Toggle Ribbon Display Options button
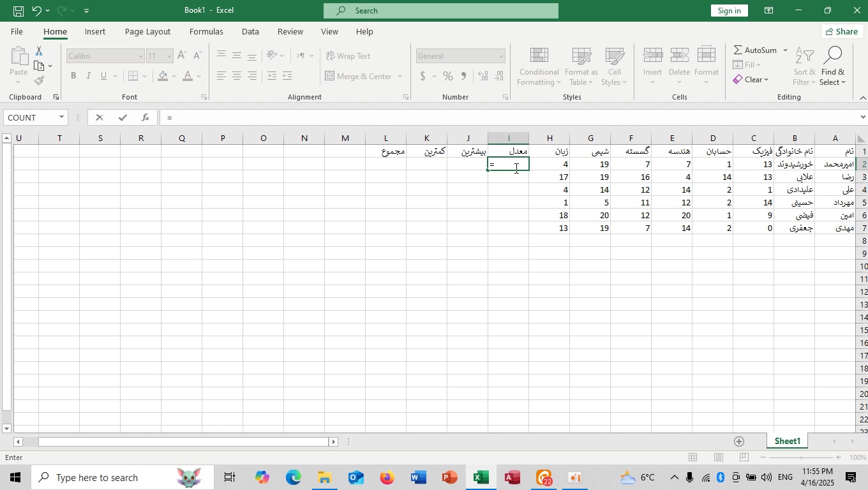This screenshot has height=490, width=868. [769, 11]
